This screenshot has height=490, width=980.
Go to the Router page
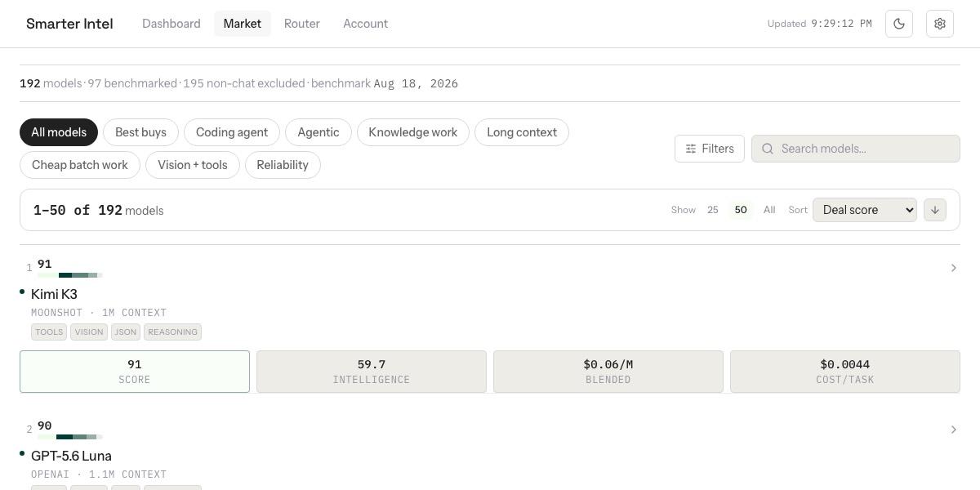(x=302, y=24)
